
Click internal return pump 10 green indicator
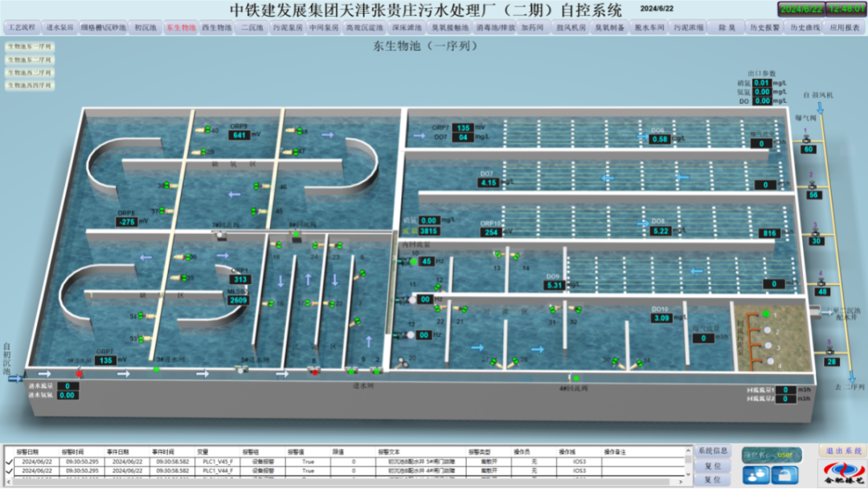pyautogui.click(x=414, y=261)
